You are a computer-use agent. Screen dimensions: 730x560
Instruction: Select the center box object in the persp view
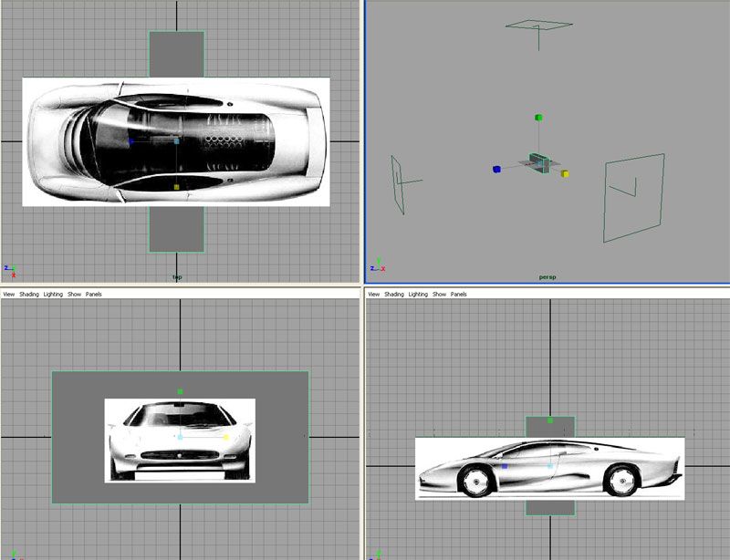pyautogui.click(x=539, y=163)
